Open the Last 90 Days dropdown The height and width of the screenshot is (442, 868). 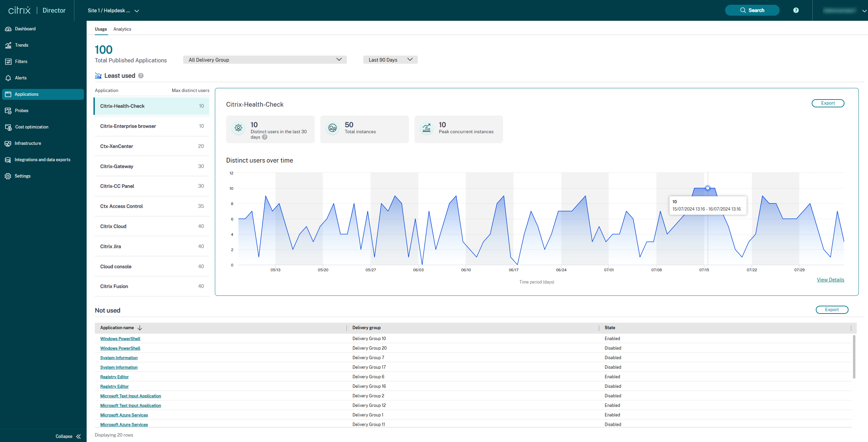390,60
